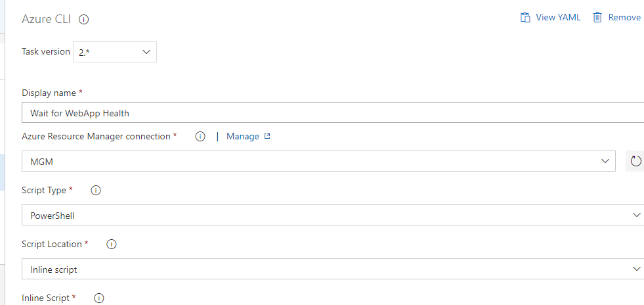644x305 pixels.
Task: Open the Task version dropdown
Action: [x=115, y=52]
